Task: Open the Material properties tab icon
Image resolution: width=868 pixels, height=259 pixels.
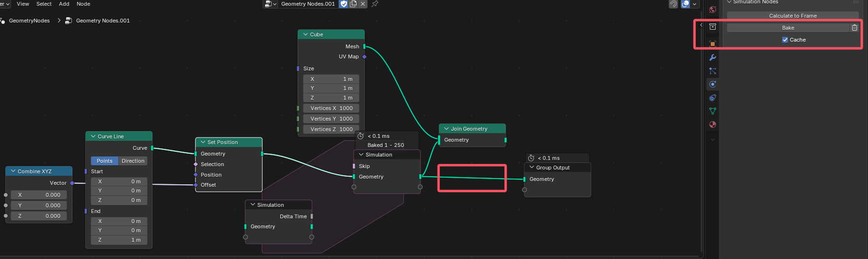Action: pos(713,124)
